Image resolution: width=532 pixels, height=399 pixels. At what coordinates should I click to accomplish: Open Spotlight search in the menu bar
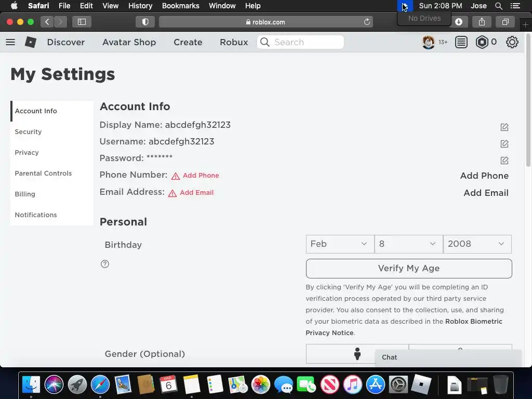point(498,6)
